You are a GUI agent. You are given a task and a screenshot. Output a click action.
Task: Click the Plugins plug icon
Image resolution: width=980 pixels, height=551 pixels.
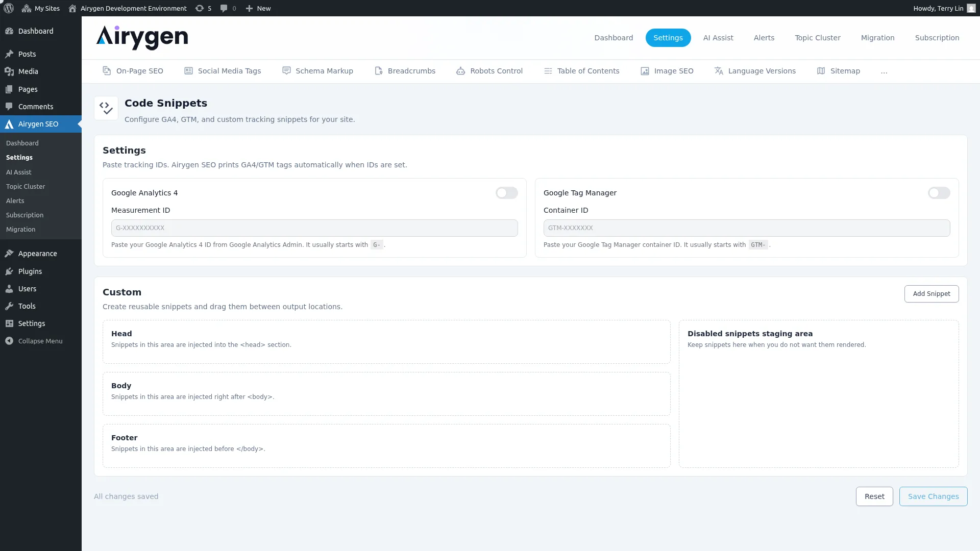[9, 271]
